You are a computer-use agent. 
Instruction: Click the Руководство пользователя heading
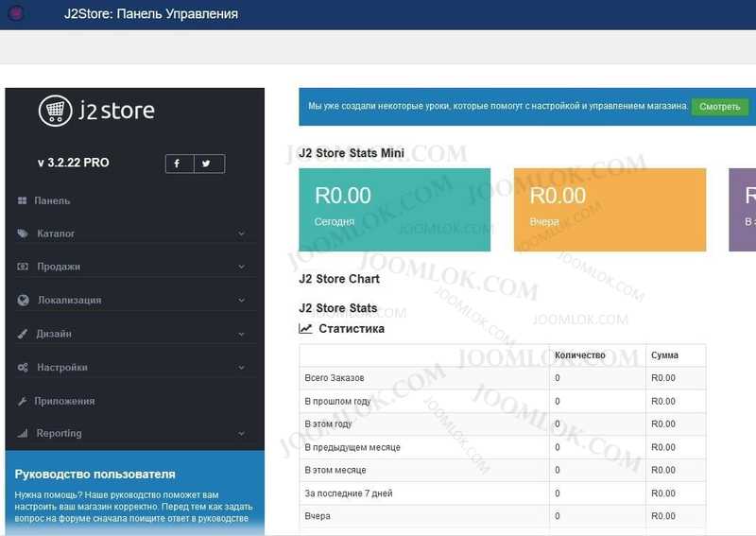point(95,475)
